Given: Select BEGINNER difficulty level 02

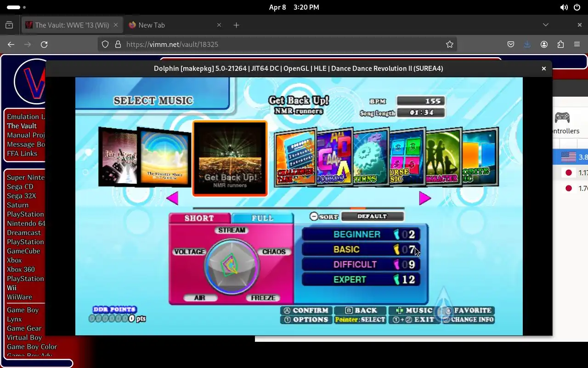Looking at the screenshot, I should click(x=361, y=234).
